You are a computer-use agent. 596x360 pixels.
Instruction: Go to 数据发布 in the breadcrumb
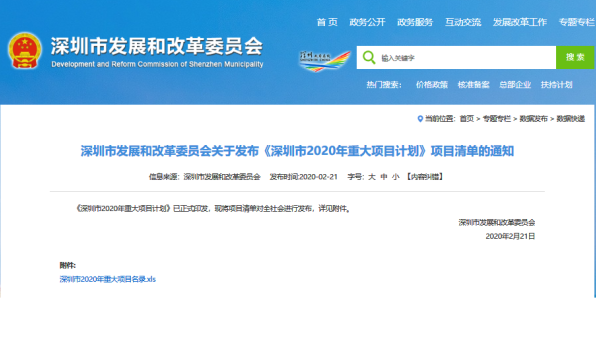tap(533, 119)
